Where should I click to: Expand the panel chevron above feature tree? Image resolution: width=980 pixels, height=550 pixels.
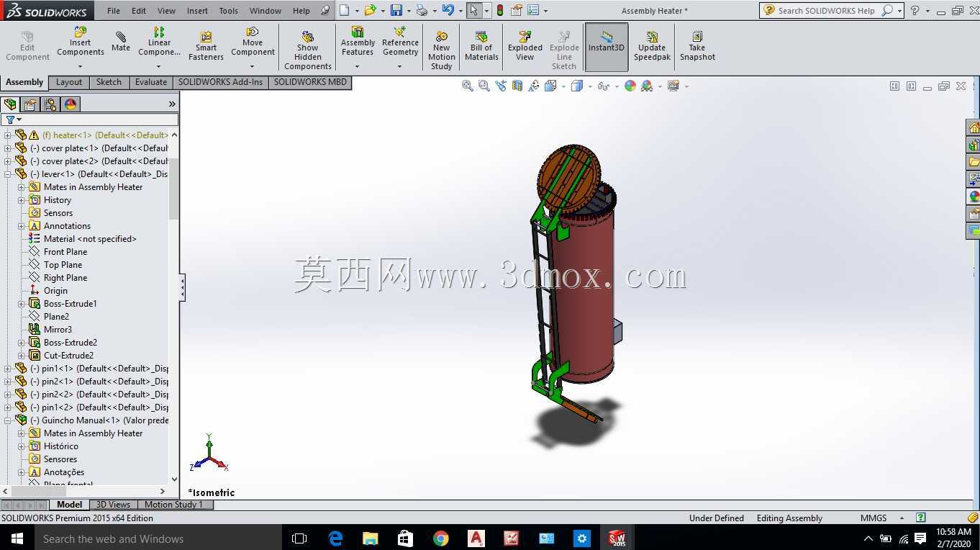[172, 104]
